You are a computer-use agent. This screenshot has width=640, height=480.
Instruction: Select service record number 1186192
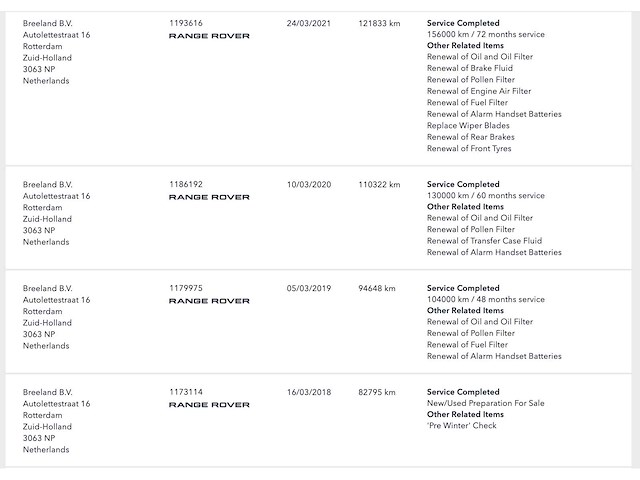pos(186,184)
